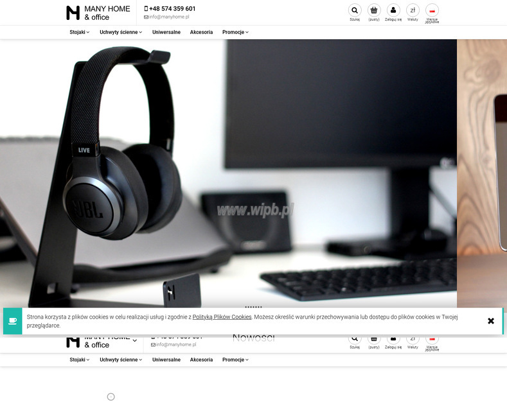The width and height of the screenshot is (507, 420).
Task: Click the partially visible wooden slide on right
Action: pyautogui.click(x=482, y=173)
